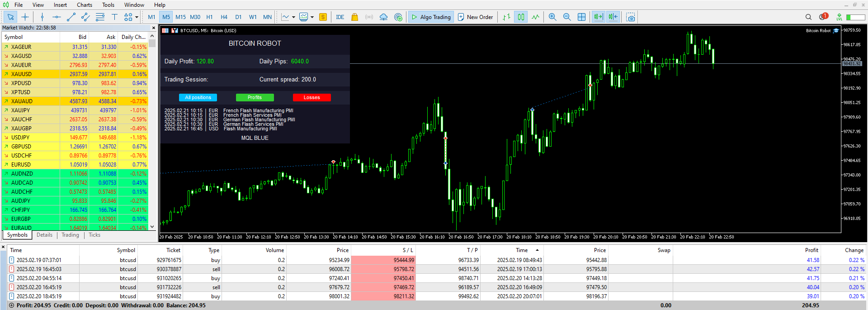Switch to the Ticks tab
The image size is (868, 310).
pos(94,235)
